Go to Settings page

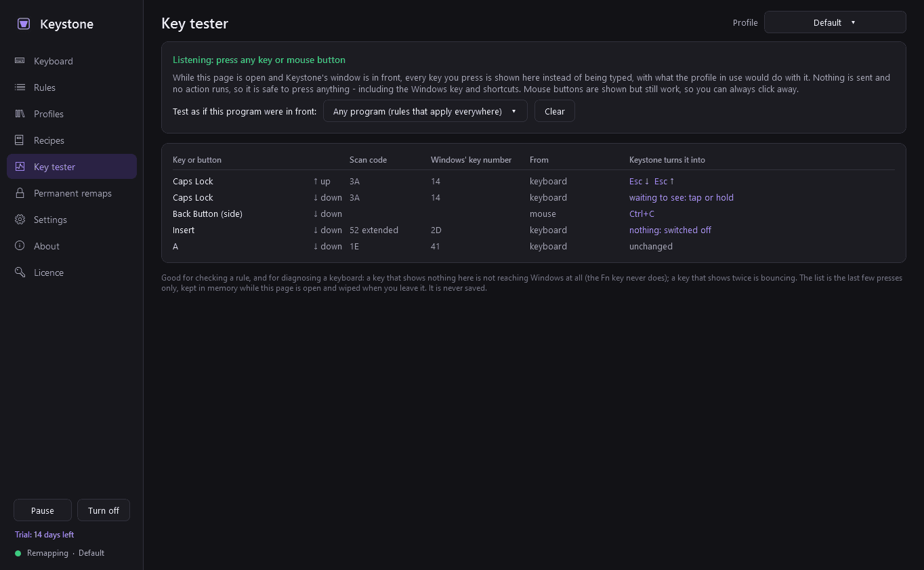coord(72,220)
